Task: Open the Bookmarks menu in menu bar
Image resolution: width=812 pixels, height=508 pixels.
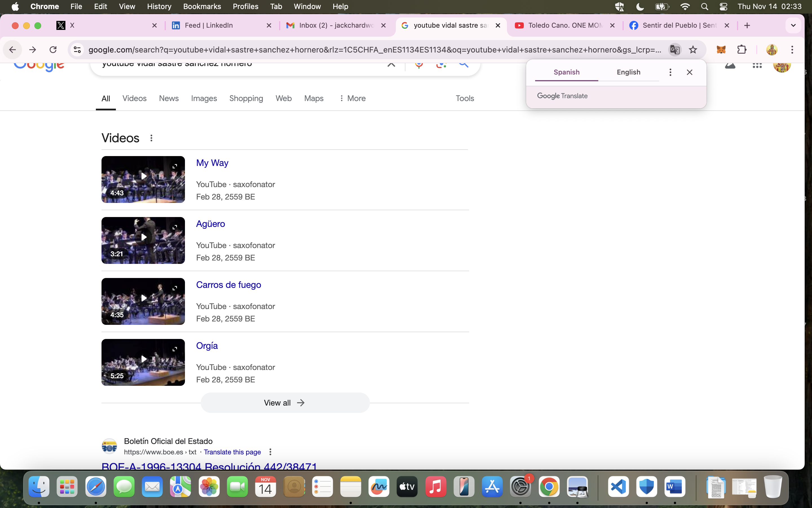Action: (202, 7)
